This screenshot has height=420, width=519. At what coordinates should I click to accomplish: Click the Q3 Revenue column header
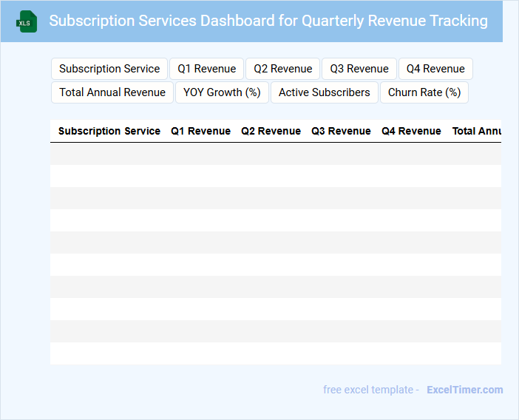click(x=341, y=131)
